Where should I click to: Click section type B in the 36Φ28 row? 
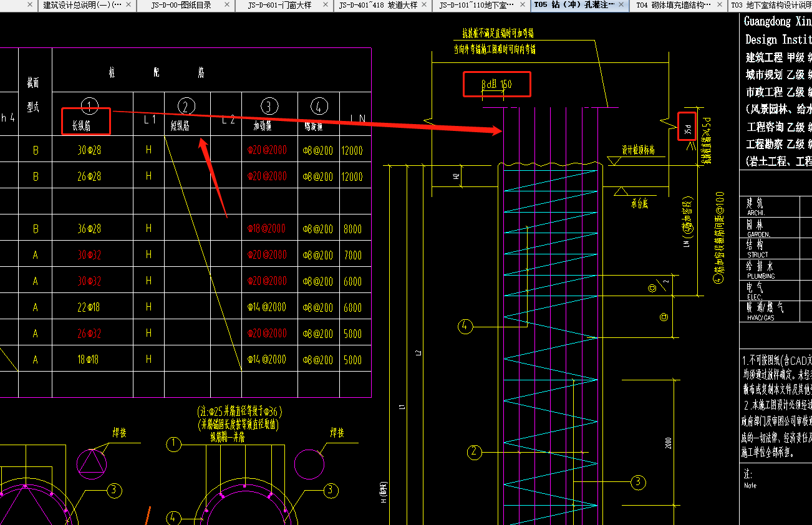[x=36, y=229]
